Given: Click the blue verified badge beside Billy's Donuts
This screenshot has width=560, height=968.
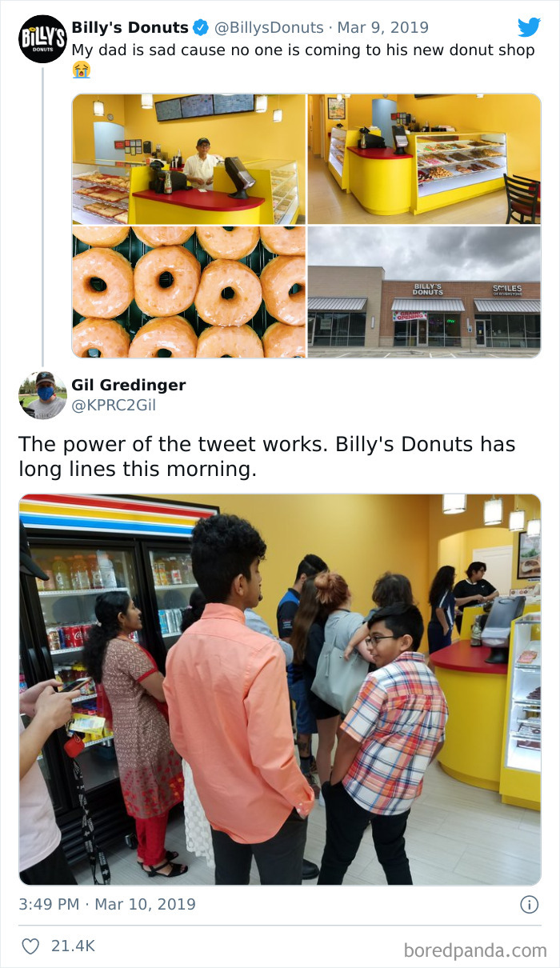Looking at the screenshot, I should click(200, 28).
